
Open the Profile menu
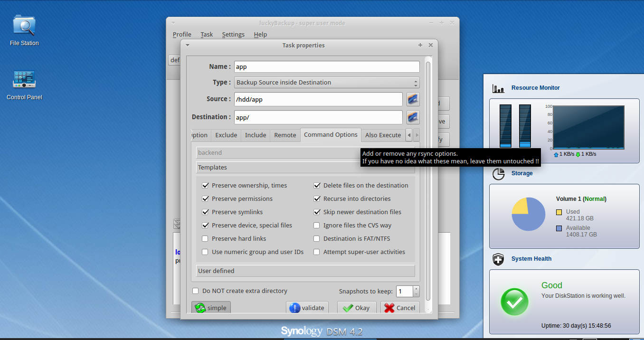[182, 34]
